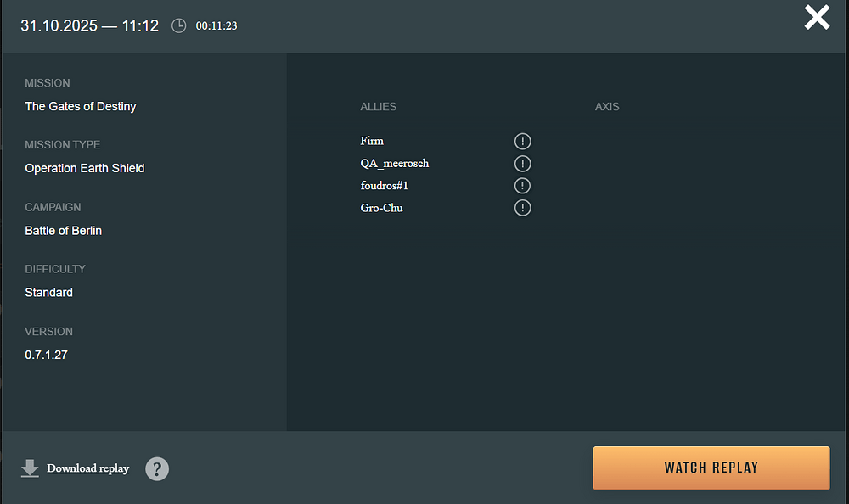Select player name Firm
849x504 pixels.
372,141
